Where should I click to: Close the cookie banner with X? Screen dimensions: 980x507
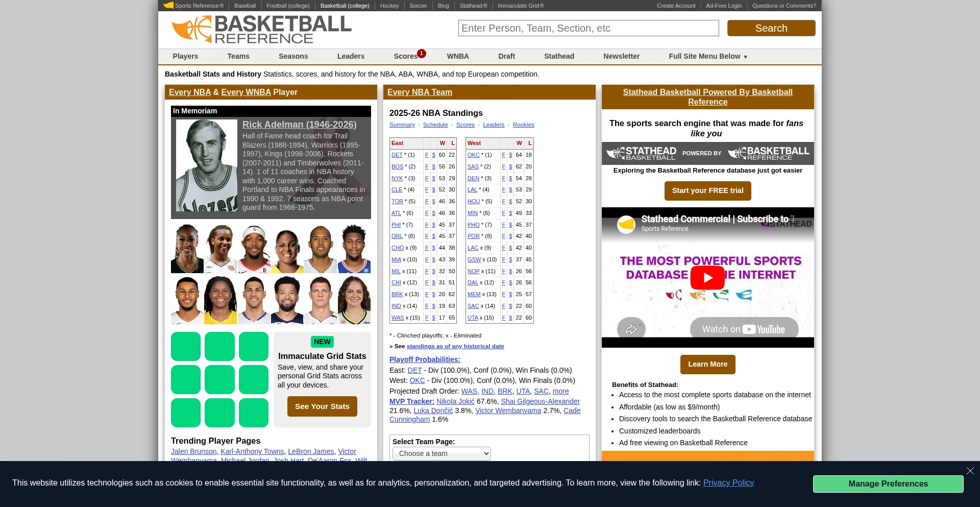(x=970, y=471)
